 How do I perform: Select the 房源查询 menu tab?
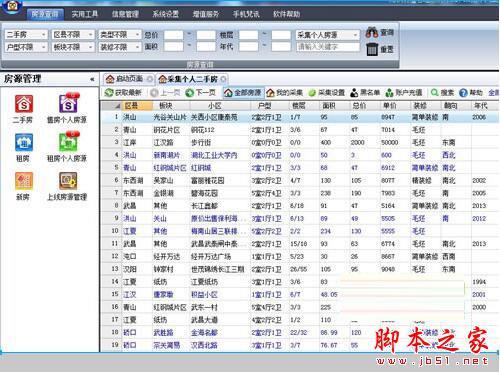click(45, 14)
